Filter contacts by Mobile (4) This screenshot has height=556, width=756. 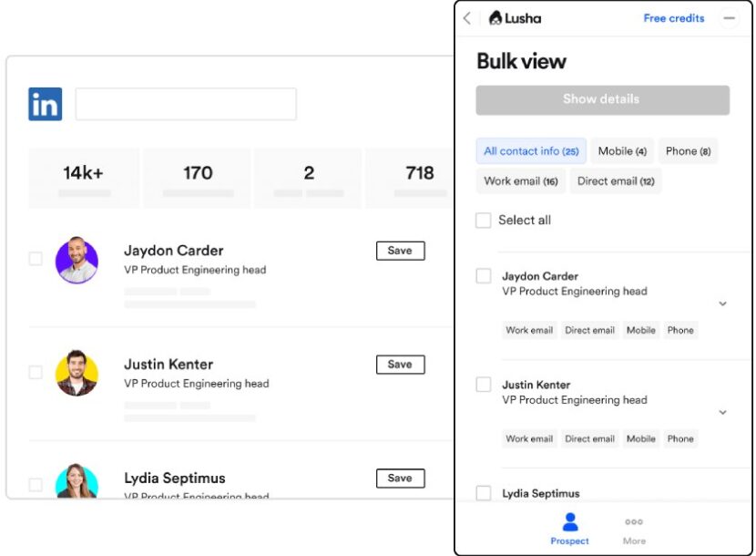click(x=622, y=151)
